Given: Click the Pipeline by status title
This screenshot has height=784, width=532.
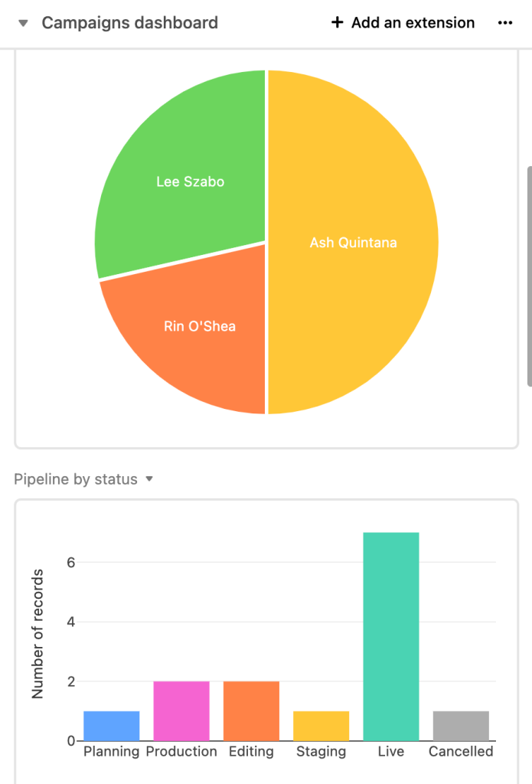Looking at the screenshot, I should click(x=76, y=479).
